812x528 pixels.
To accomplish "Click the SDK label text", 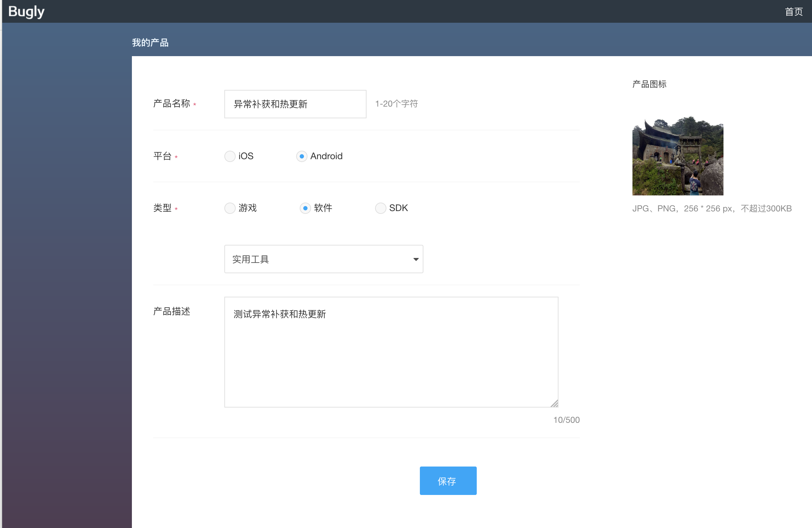I will click(398, 208).
